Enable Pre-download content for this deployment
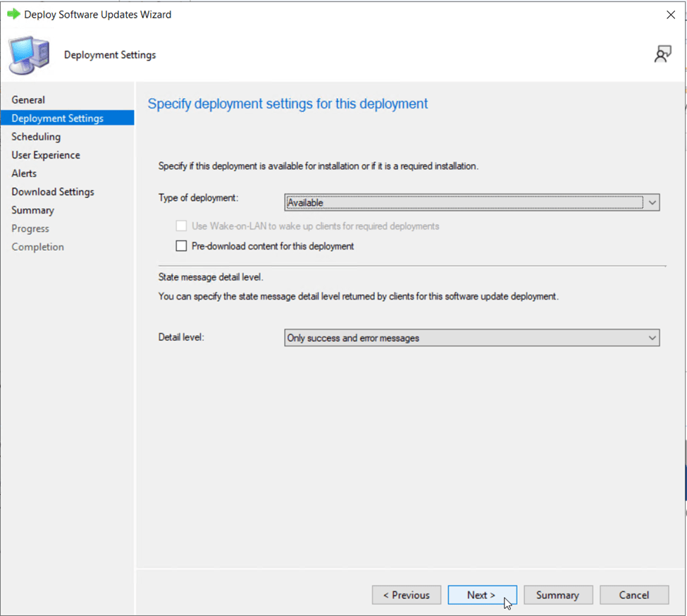 tap(181, 246)
